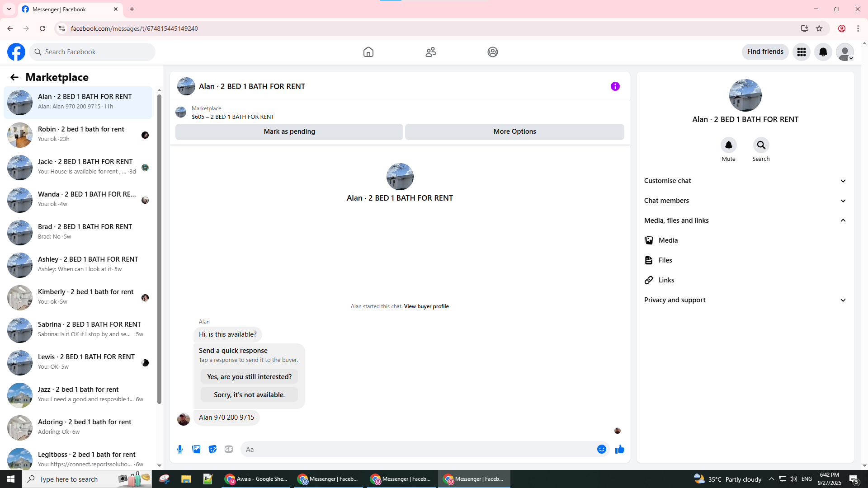
Task: Click Mark as pending button
Action: [289, 131]
